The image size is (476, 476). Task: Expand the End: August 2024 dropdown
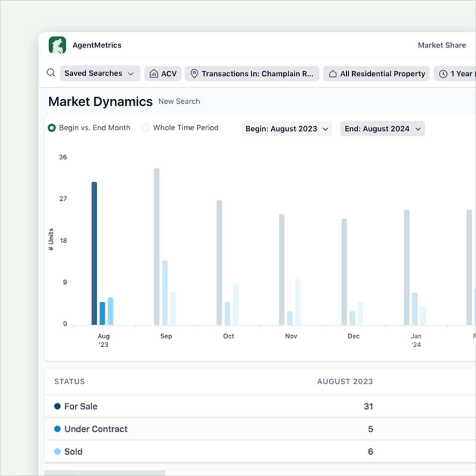(382, 129)
